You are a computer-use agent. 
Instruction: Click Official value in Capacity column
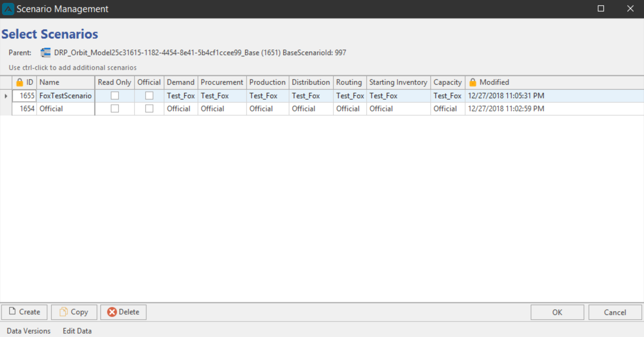pyautogui.click(x=447, y=109)
